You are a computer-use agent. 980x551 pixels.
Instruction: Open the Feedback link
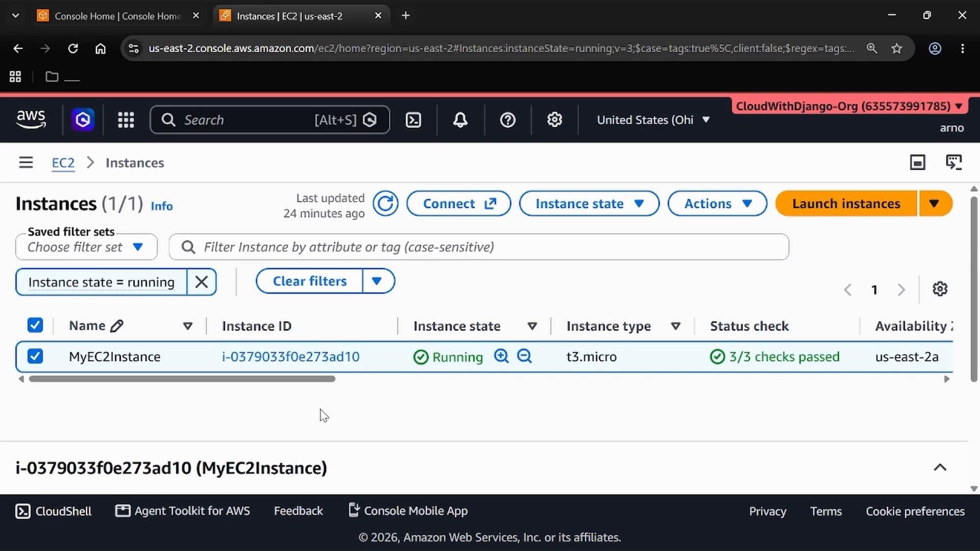(x=298, y=511)
